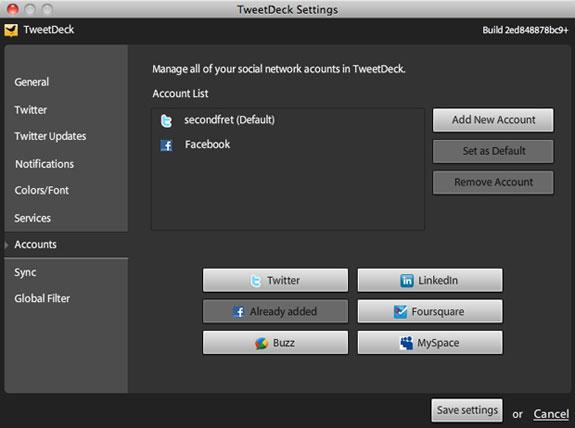Click Save settings button
The image size is (575, 428).
[467, 410]
